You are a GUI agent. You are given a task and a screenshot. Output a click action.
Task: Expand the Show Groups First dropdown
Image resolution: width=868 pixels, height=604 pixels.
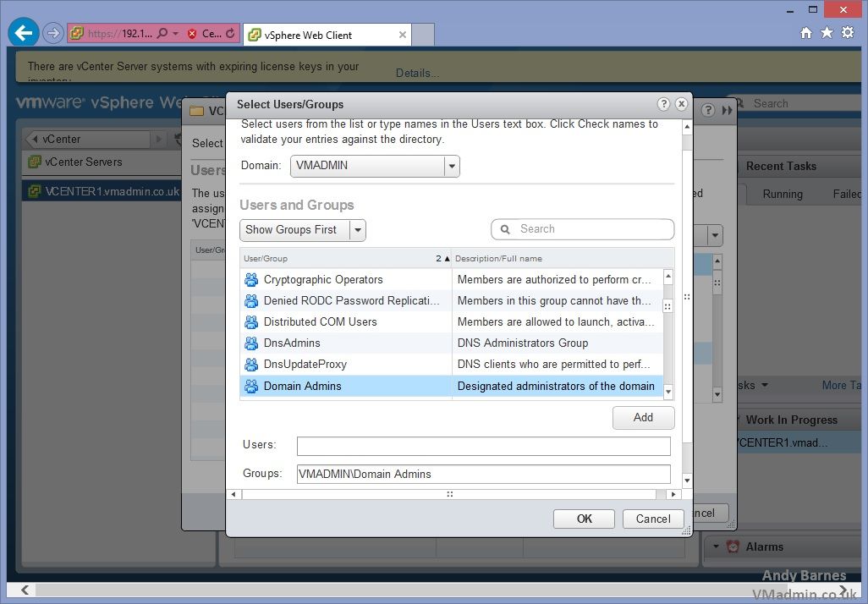pos(357,230)
